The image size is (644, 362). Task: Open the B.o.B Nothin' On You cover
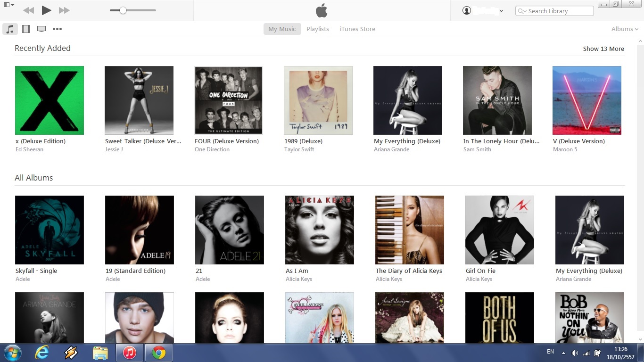point(590,318)
